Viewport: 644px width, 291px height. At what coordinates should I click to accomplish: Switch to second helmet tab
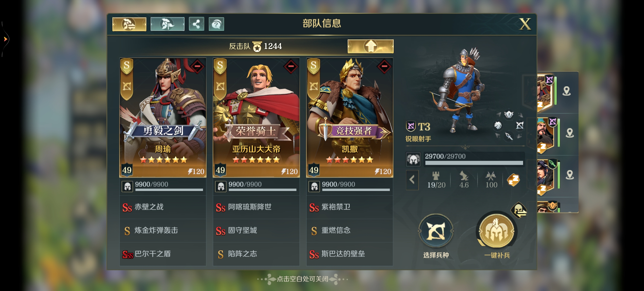[167, 24]
